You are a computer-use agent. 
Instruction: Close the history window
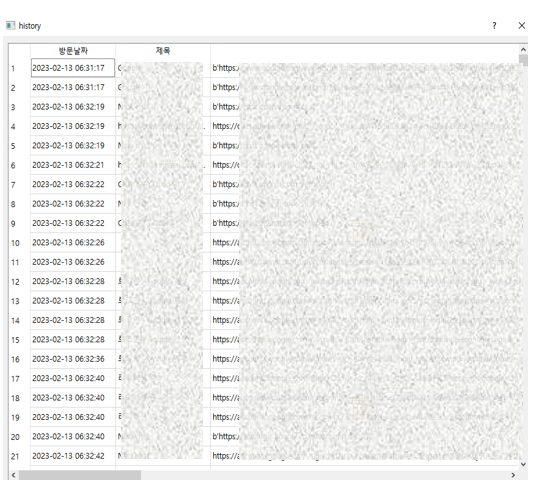pyautogui.click(x=522, y=26)
